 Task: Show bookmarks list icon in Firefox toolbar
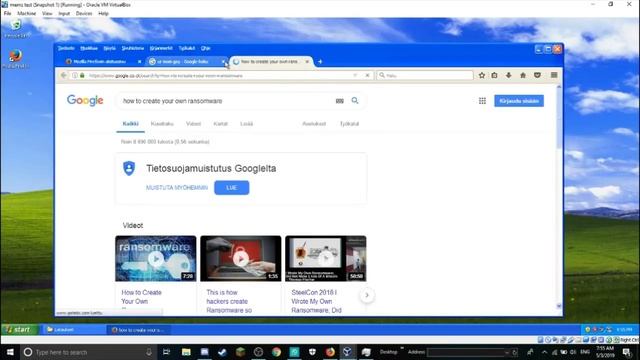(x=494, y=76)
